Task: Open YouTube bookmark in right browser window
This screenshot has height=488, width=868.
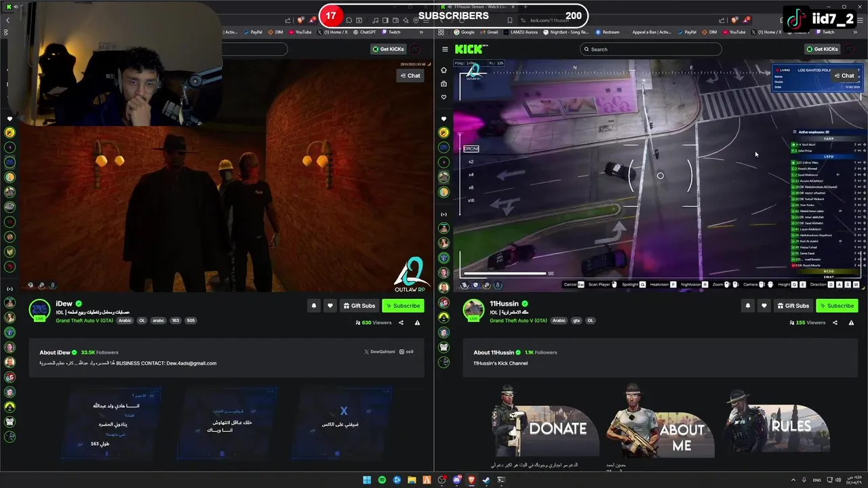Action: (734, 32)
